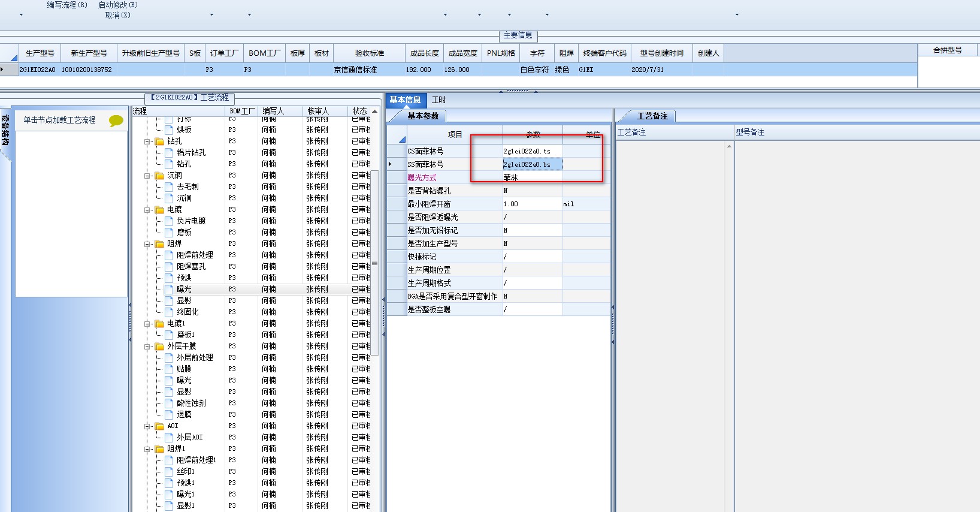
Task: Click the 外层干膜 folder icon
Action: click(159, 347)
